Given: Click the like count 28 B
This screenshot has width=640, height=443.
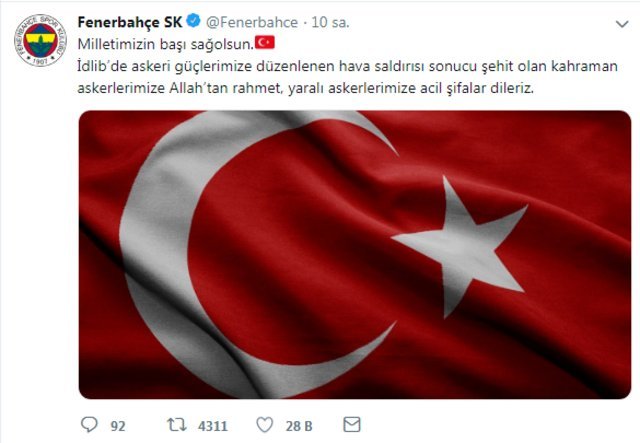Looking at the screenshot, I should point(299,426).
